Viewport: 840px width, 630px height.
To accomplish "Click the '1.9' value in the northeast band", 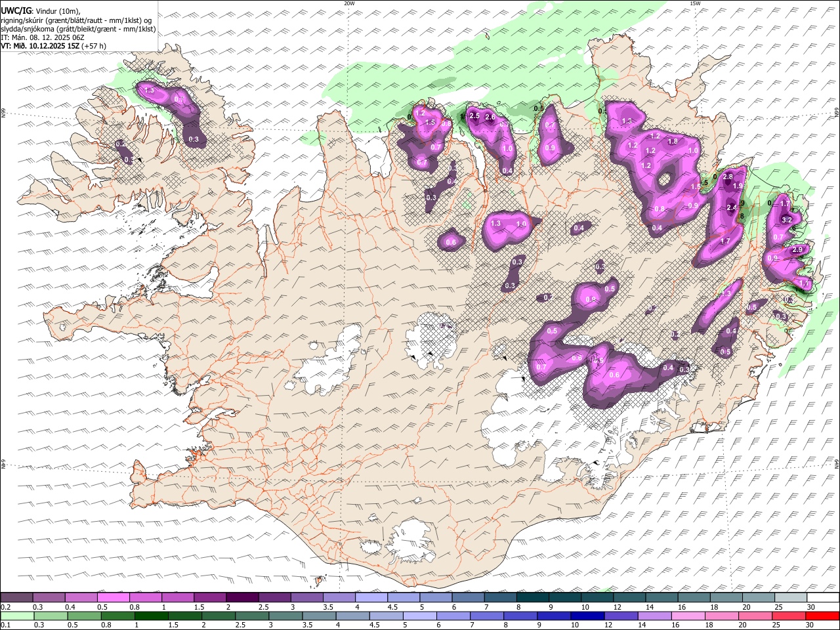I will tap(738, 186).
